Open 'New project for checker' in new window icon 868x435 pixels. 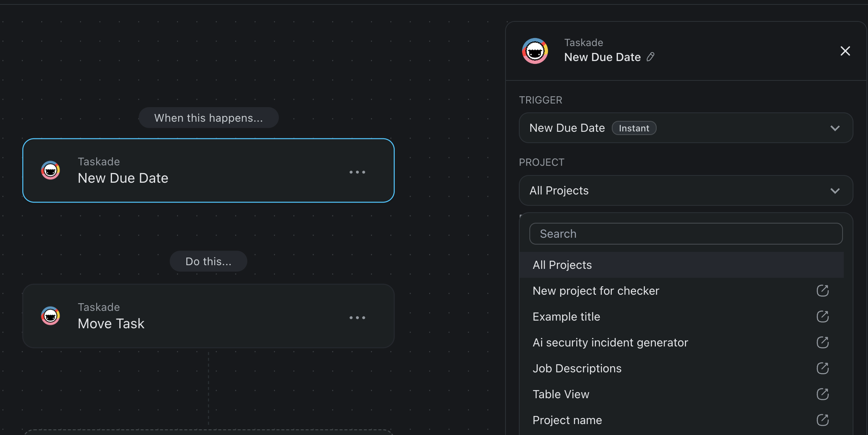point(822,291)
